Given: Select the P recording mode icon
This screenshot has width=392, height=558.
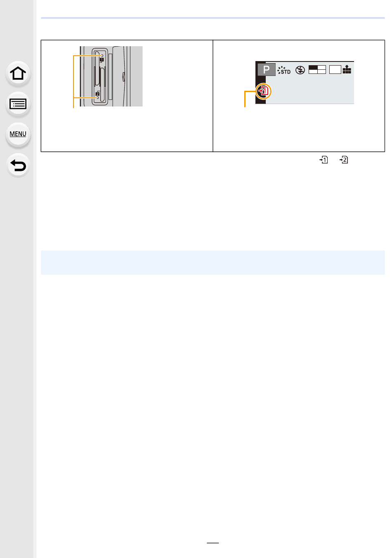Looking at the screenshot, I should point(267,69).
